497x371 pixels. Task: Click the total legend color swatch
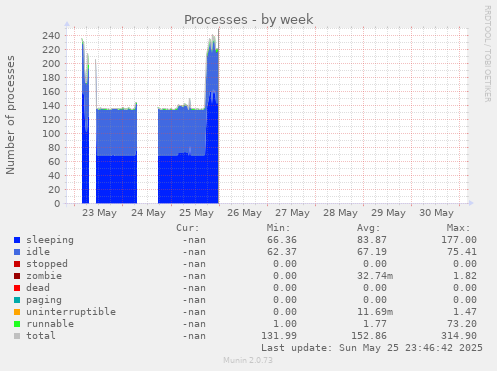(17, 336)
